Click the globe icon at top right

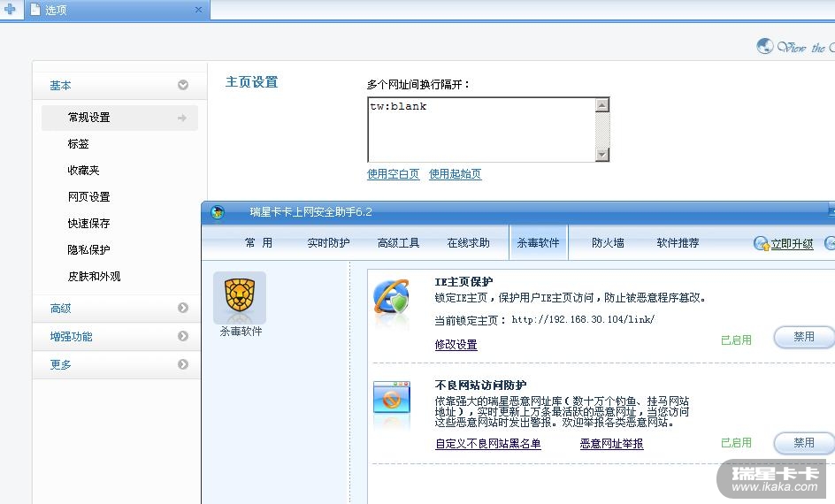pos(765,46)
